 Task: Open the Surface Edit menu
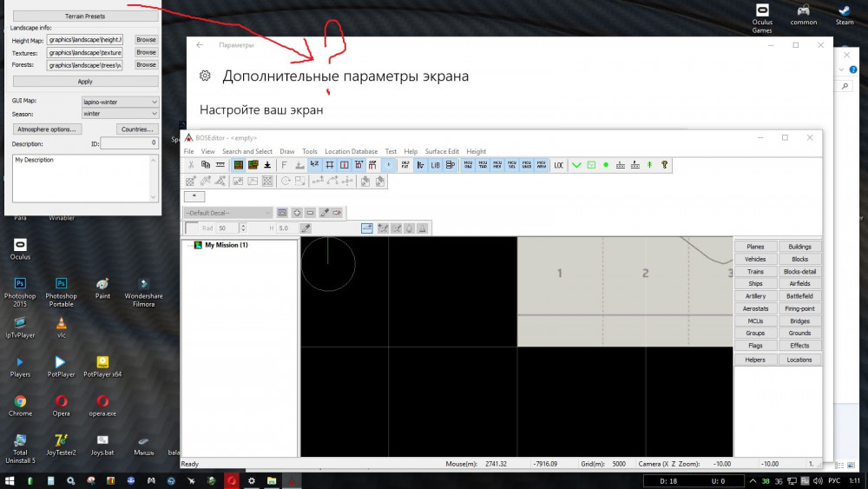pyautogui.click(x=442, y=151)
